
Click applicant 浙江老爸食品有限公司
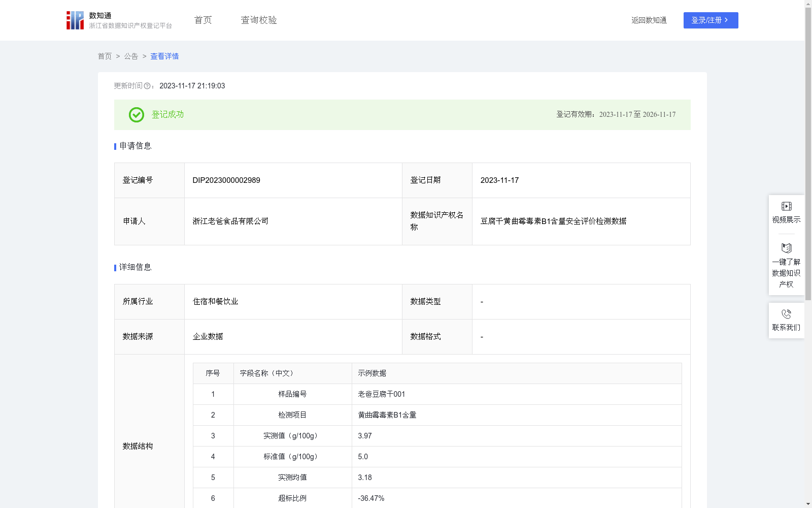pyautogui.click(x=230, y=221)
